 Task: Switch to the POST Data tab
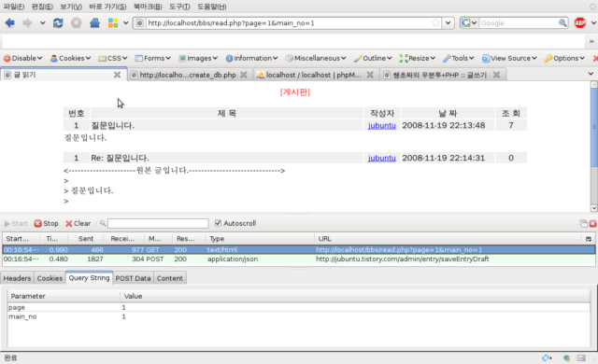(133, 278)
